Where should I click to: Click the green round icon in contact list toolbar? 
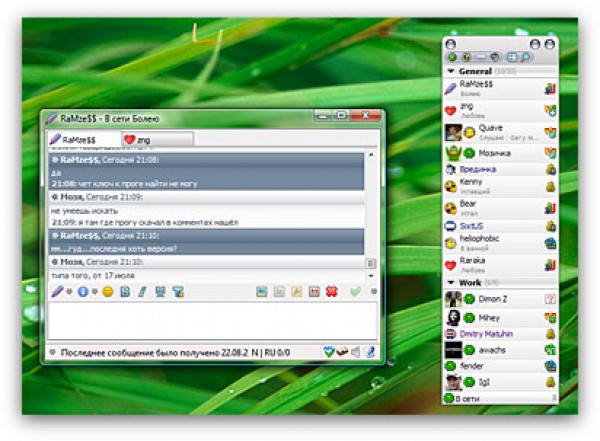click(x=452, y=57)
